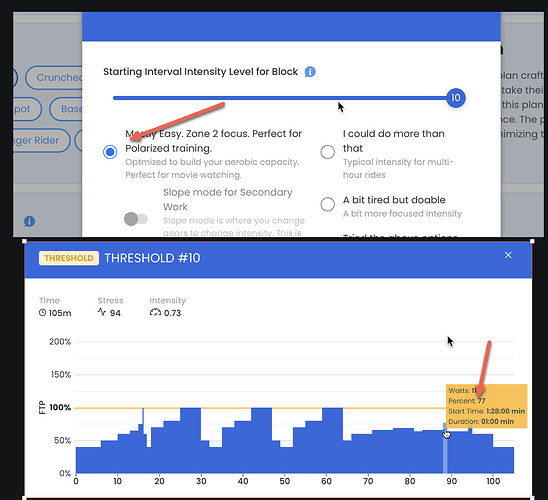Click the tall 100% interval near minute 45

coord(261,440)
